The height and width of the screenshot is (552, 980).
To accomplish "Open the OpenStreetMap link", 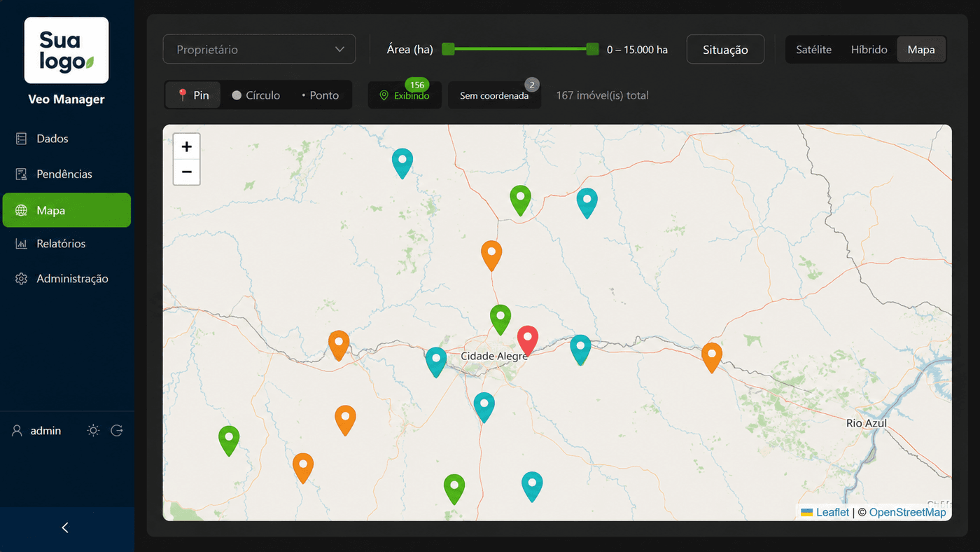I will pyautogui.click(x=907, y=512).
